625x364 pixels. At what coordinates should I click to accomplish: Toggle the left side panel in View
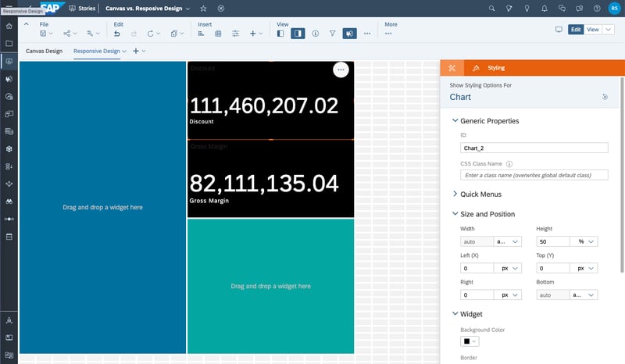coord(280,34)
